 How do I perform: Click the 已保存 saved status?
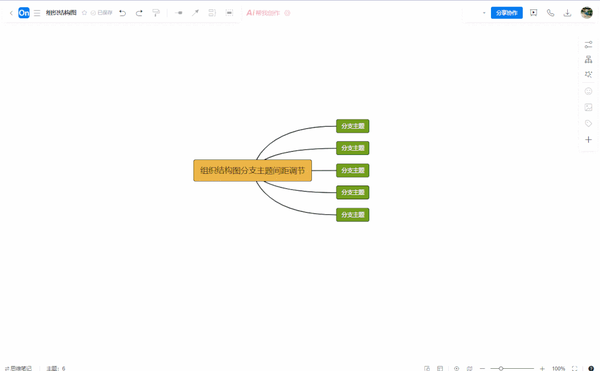click(101, 13)
